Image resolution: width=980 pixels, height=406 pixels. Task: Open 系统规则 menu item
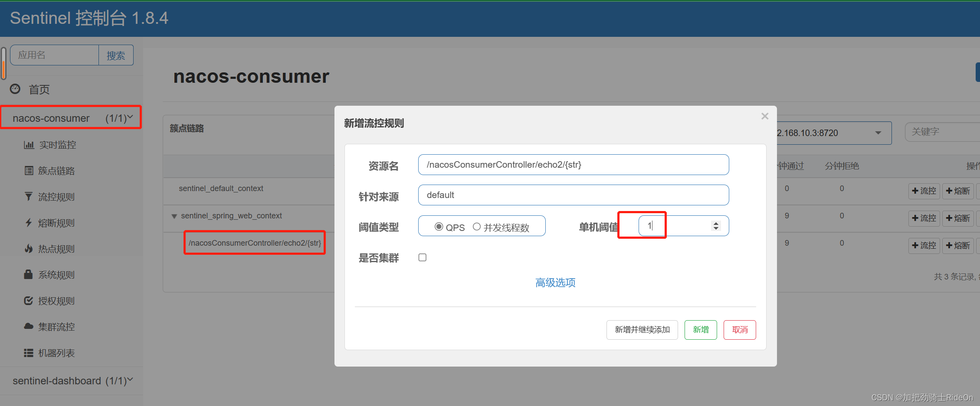[x=56, y=275]
